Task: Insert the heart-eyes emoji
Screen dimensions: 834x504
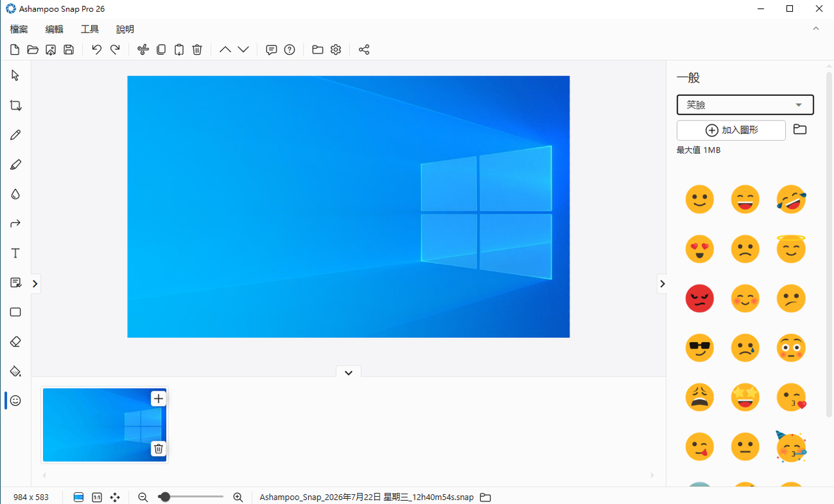Action: [700, 249]
